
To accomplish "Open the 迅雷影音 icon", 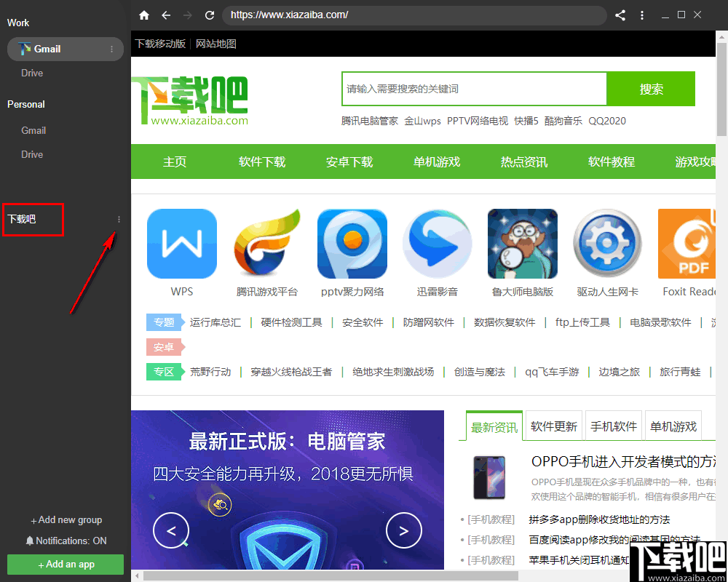I will click(438, 244).
